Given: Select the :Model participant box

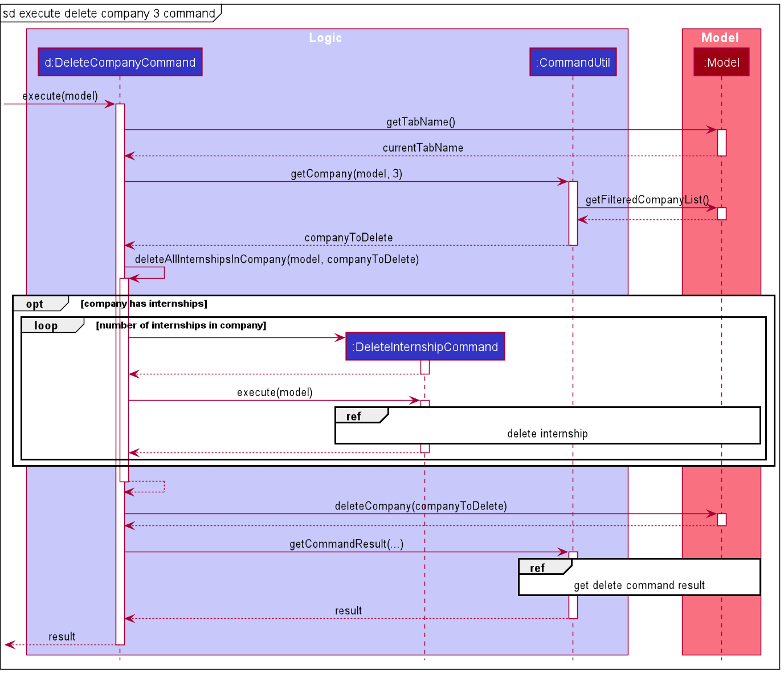Looking at the screenshot, I should click(x=721, y=62).
